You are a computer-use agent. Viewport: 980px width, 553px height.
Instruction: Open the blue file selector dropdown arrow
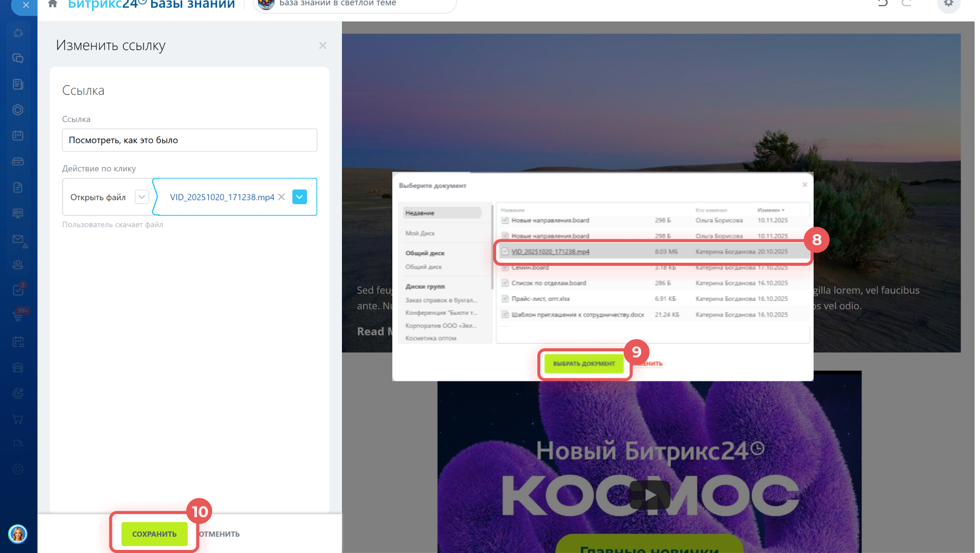[x=300, y=197]
